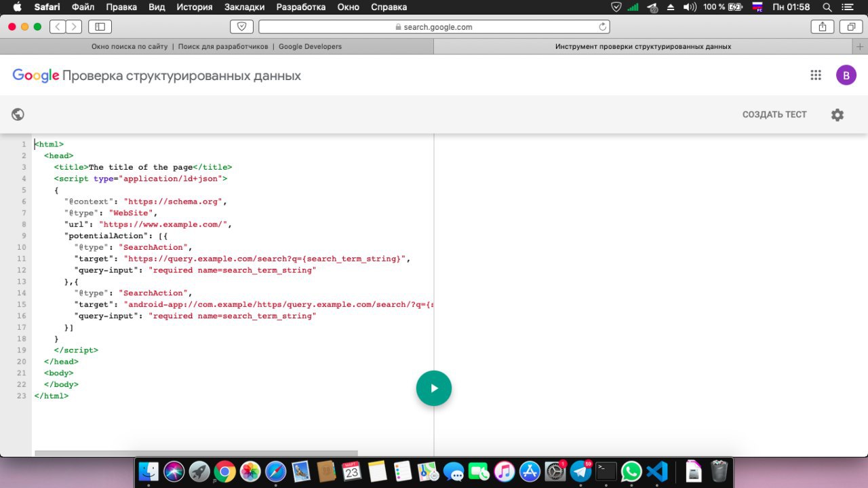This screenshot has height=488, width=868.
Task: Click the "https://schema.org" string in code
Action: [x=173, y=202]
